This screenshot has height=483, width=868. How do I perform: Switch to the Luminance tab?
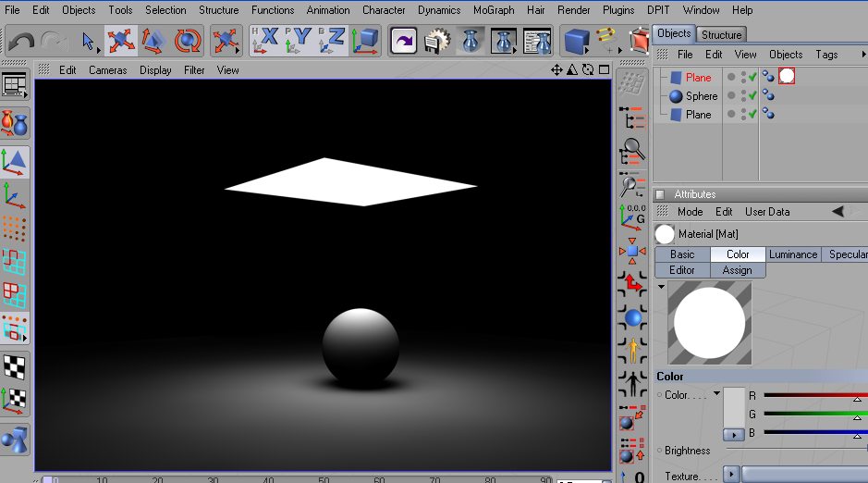(793, 254)
